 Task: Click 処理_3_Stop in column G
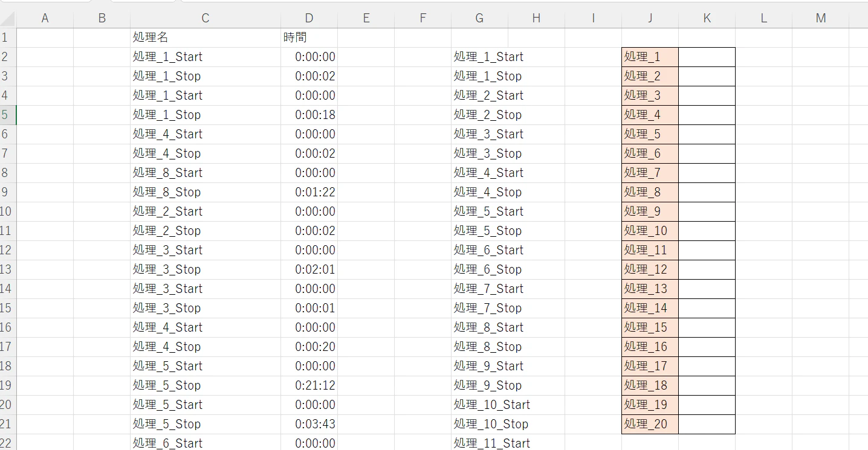487,153
